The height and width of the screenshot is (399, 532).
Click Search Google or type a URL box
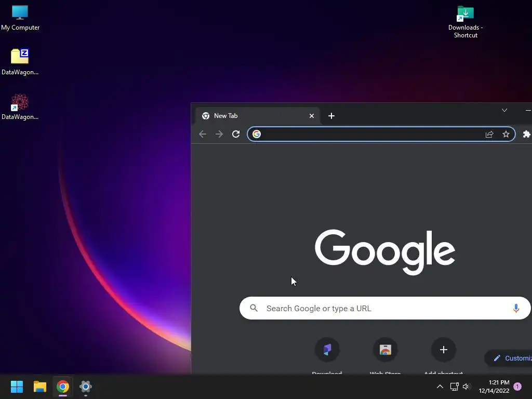(x=385, y=308)
